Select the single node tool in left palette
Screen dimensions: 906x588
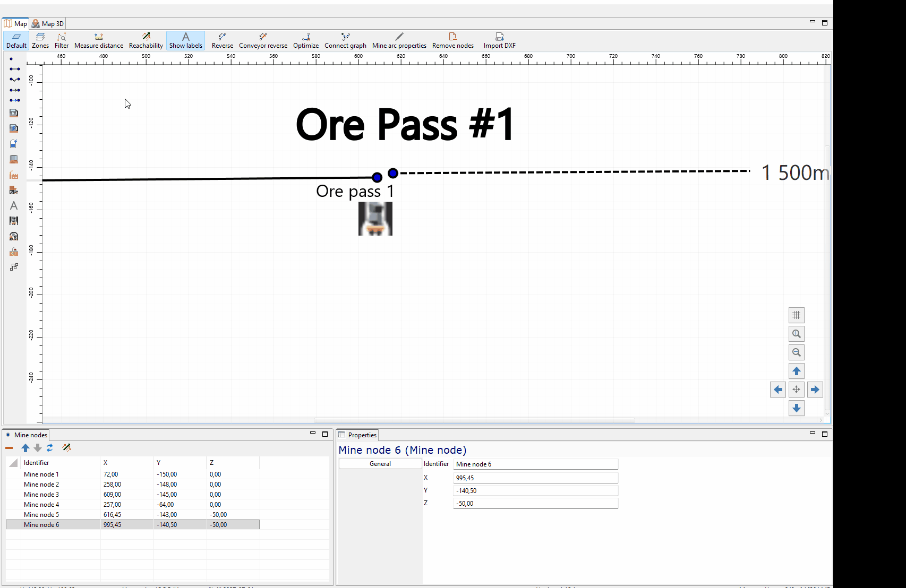click(x=11, y=59)
